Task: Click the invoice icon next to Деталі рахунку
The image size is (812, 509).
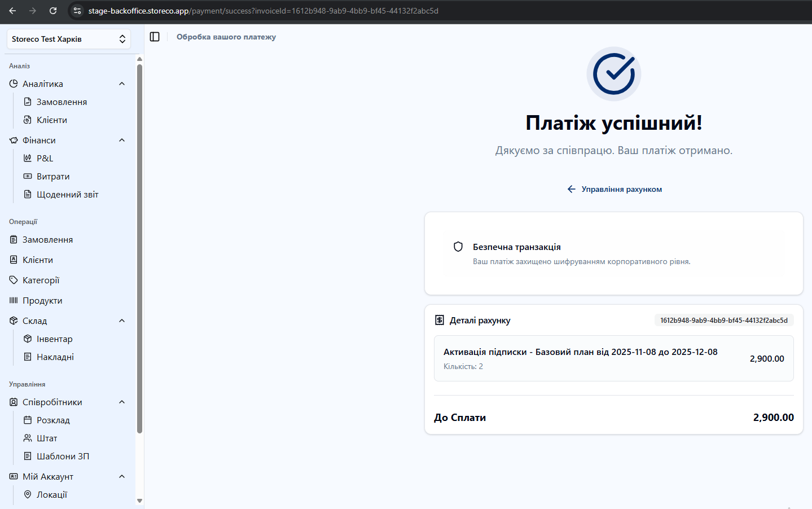Action: pyautogui.click(x=440, y=320)
